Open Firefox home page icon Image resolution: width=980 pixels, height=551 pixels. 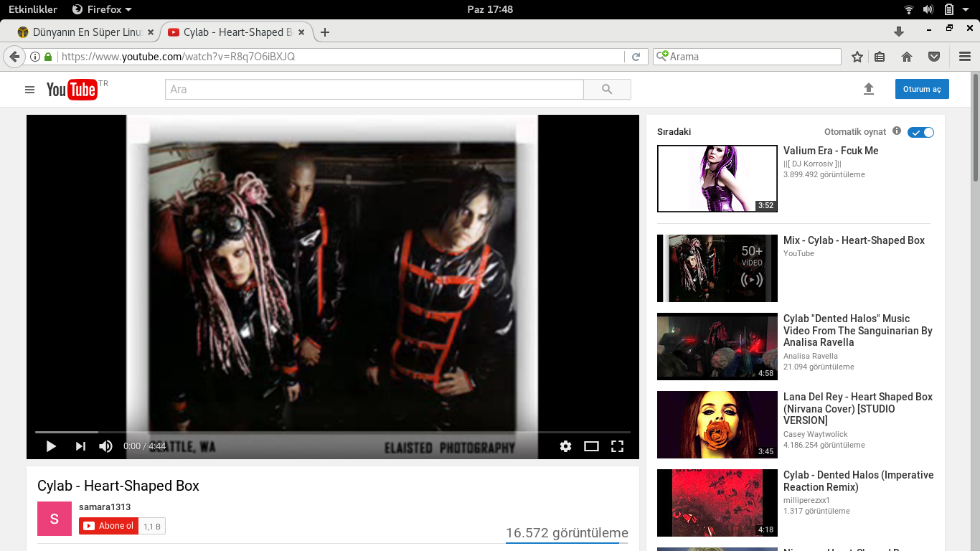coord(907,57)
